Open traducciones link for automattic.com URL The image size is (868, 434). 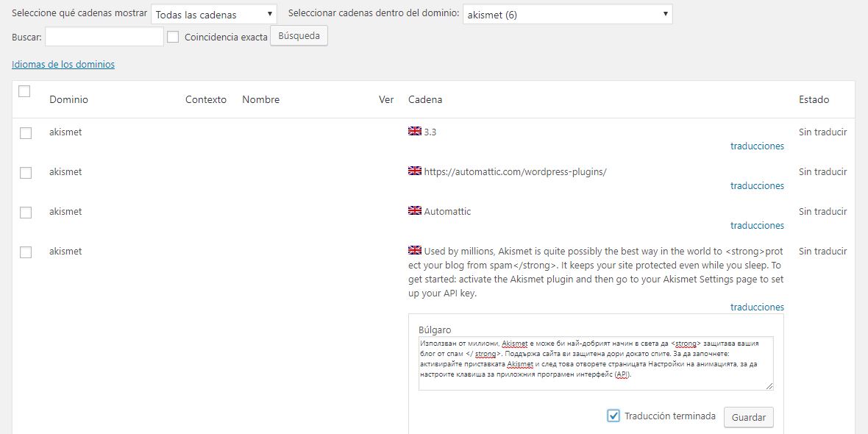point(757,185)
